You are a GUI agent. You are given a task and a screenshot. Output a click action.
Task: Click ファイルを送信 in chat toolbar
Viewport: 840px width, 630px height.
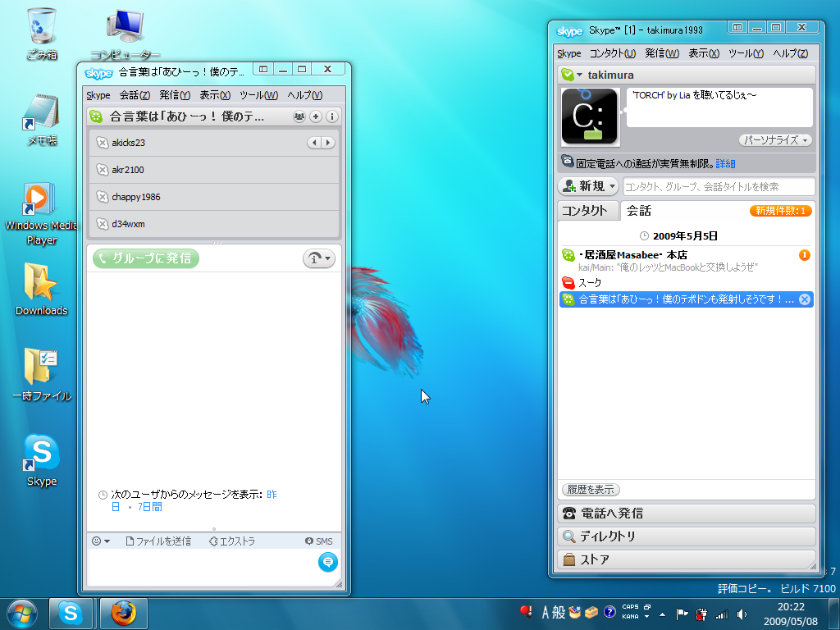tap(158, 541)
